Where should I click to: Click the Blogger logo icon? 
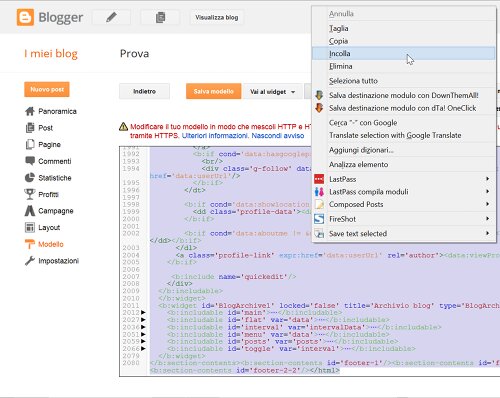click(25, 17)
